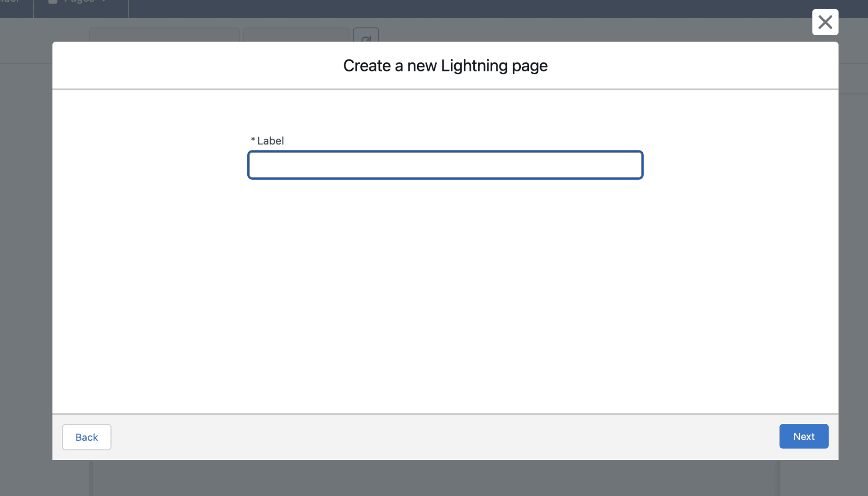868x496 pixels.
Task: Dismiss the modal using the X button
Action: point(825,22)
